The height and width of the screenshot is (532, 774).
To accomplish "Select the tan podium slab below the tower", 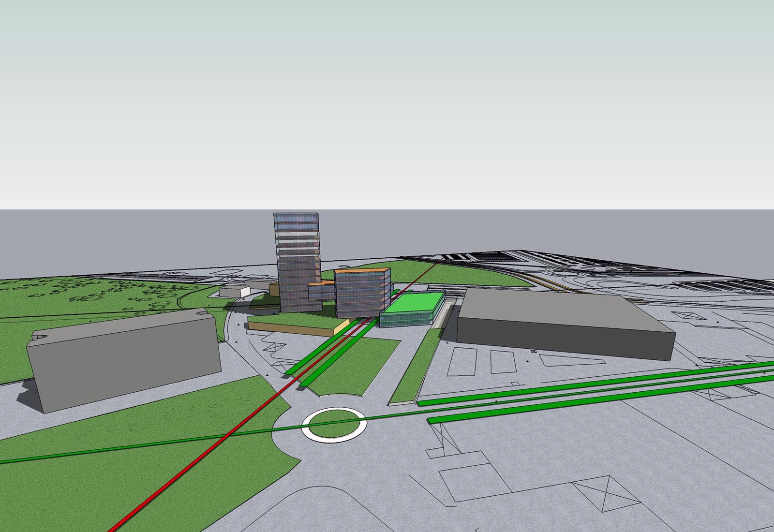I will [x=298, y=325].
